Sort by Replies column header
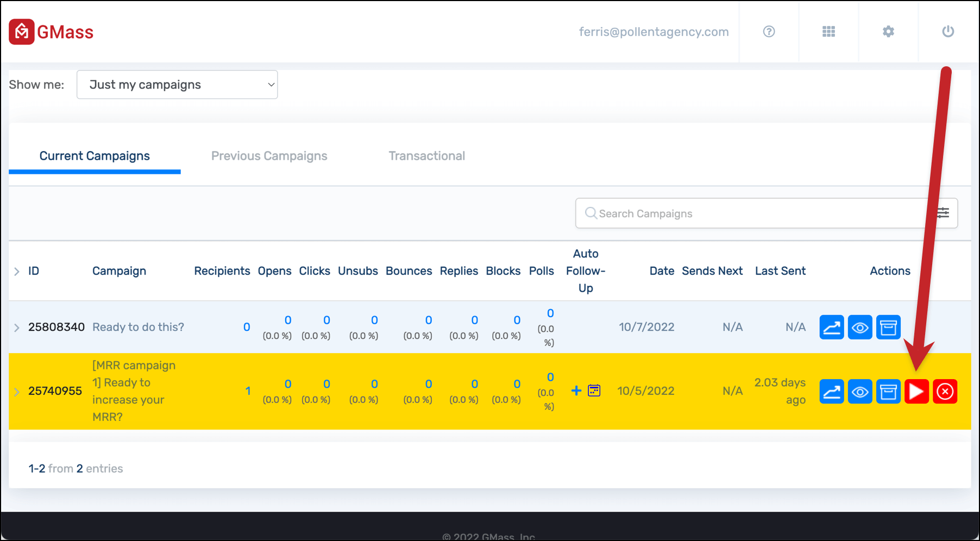This screenshot has height=541, width=980. (459, 271)
